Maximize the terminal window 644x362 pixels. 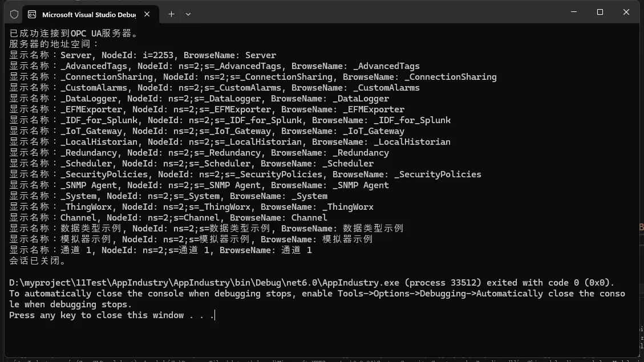coord(600,12)
